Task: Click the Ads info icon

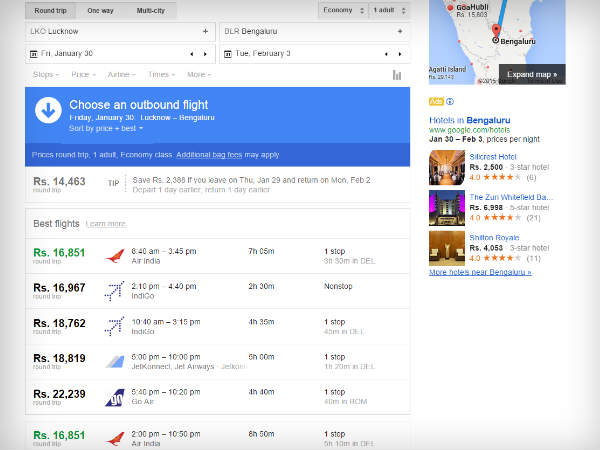Action: pos(450,101)
